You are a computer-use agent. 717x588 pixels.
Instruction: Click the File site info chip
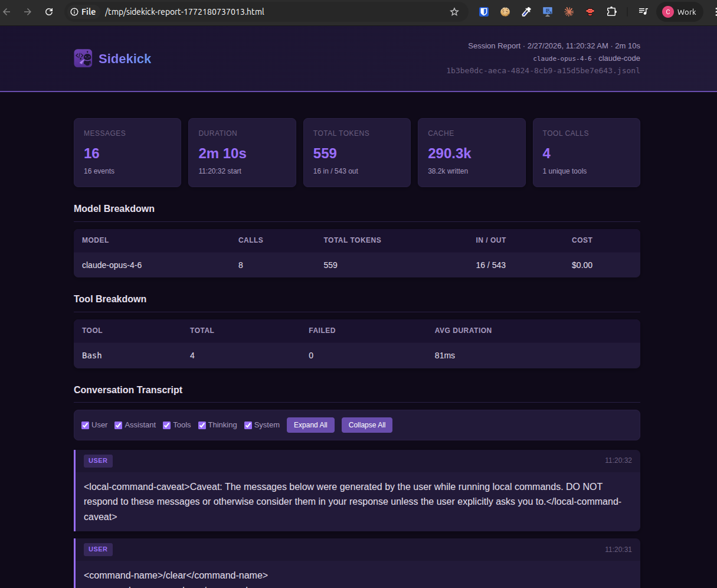tap(83, 12)
